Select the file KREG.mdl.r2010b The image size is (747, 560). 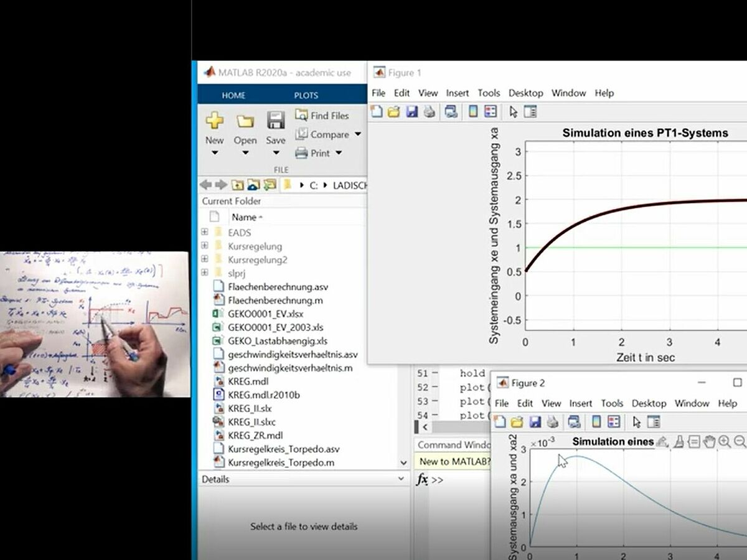point(264,395)
